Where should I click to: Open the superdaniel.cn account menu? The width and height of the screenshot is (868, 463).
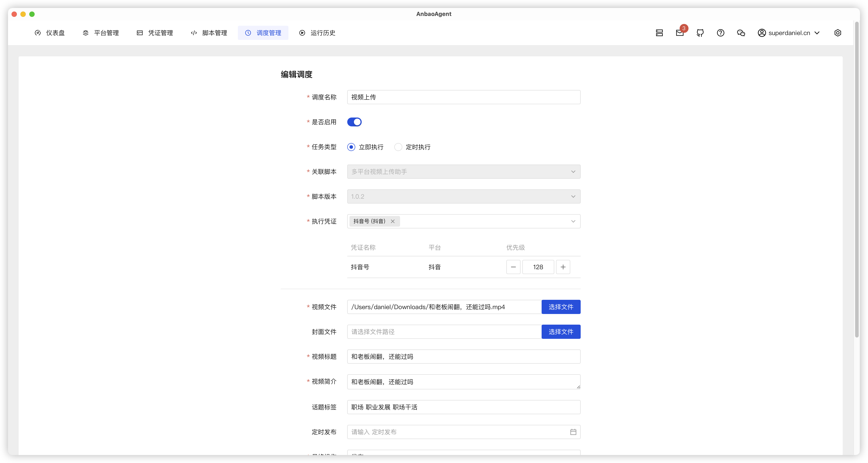click(x=789, y=33)
